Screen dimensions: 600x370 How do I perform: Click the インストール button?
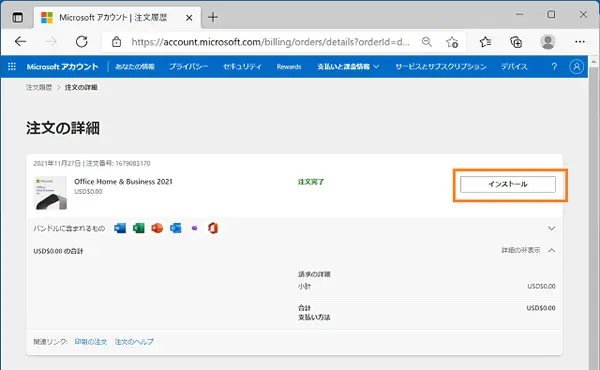point(508,184)
